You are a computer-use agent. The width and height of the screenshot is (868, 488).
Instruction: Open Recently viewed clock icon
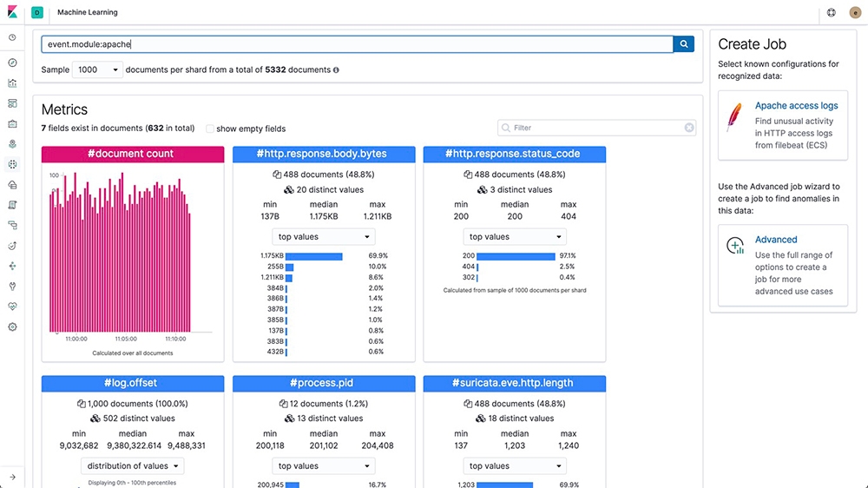click(x=12, y=37)
